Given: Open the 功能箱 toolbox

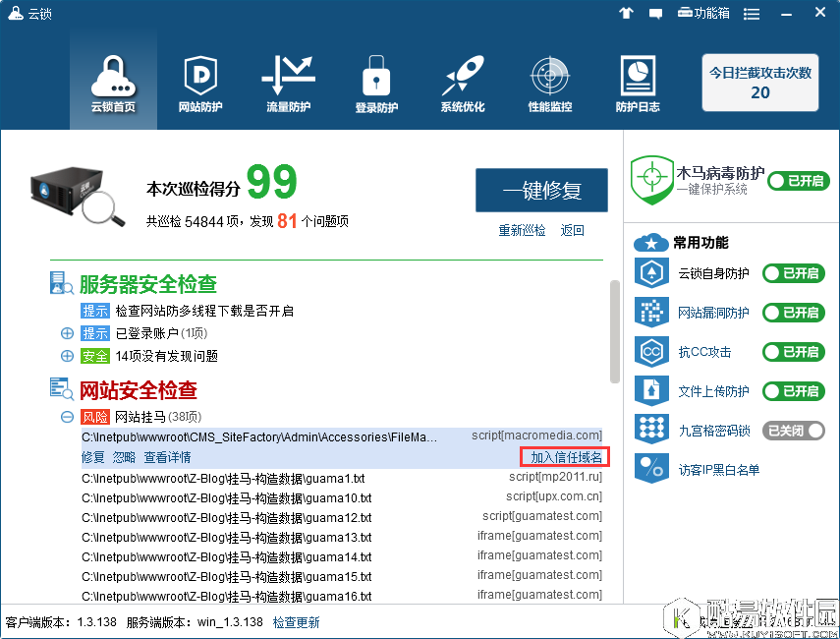Looking at the screenshot, I should [x=702, y=13].
